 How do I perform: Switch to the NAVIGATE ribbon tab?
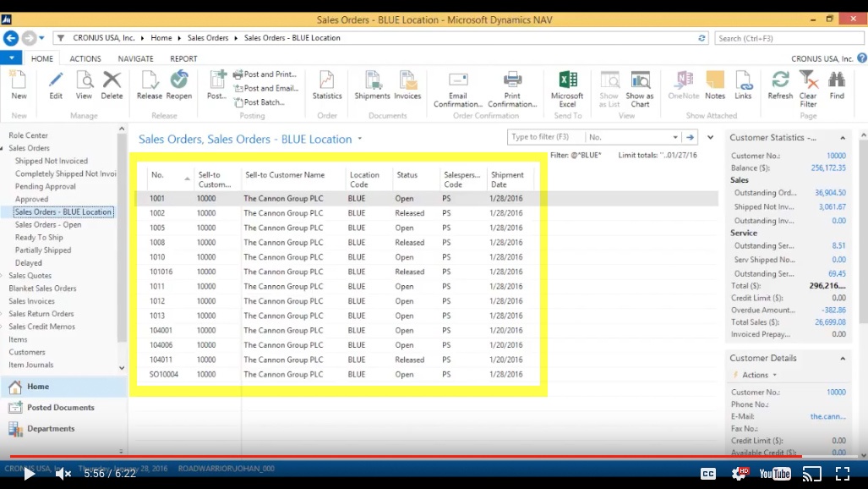click(x=135, y=58)
